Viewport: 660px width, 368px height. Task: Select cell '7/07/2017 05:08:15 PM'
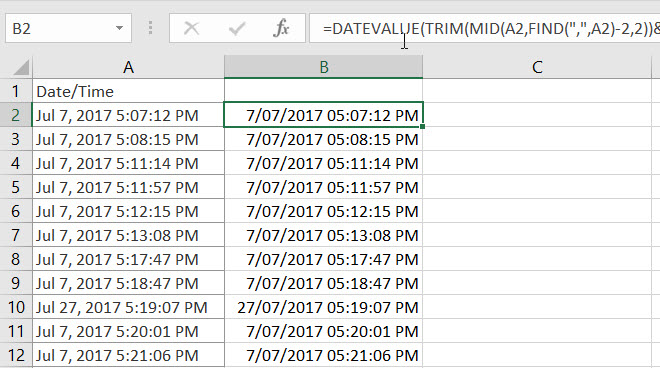tap(323, 139)
